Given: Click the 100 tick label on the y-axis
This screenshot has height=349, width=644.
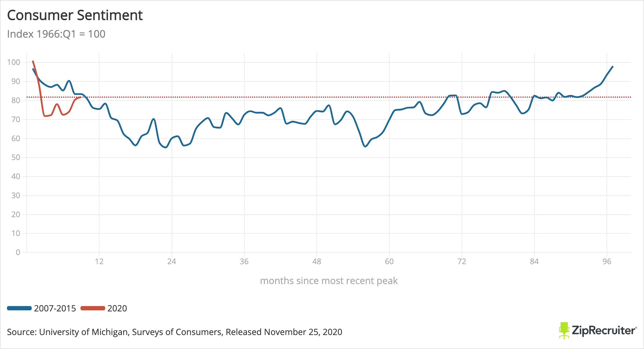Looking at the screenshot, I should [x=14, y=62].
